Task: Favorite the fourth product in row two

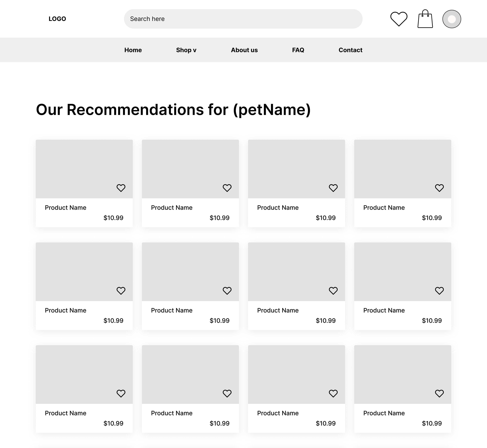Action: coord(439,291)
